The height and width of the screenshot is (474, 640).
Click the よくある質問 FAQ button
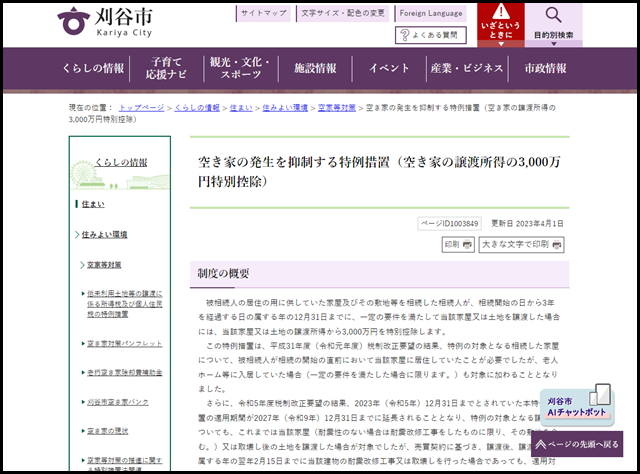tap(431, 35)
